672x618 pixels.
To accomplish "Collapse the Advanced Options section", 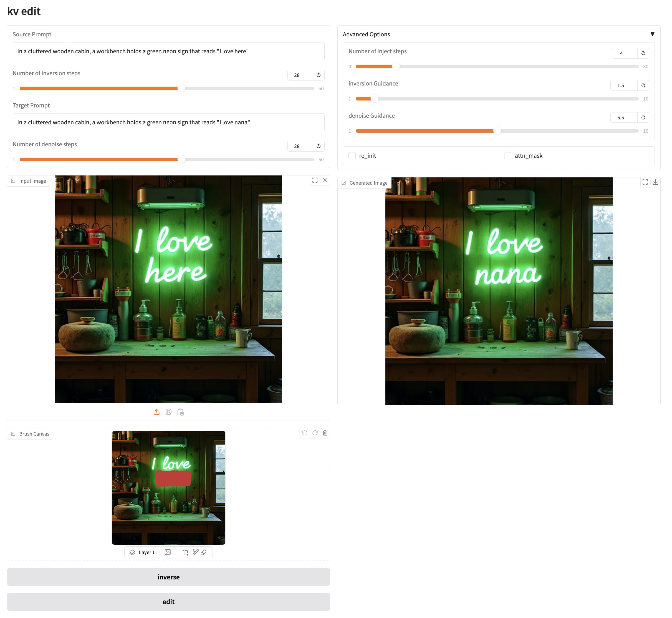I will (x=652, y=34).
